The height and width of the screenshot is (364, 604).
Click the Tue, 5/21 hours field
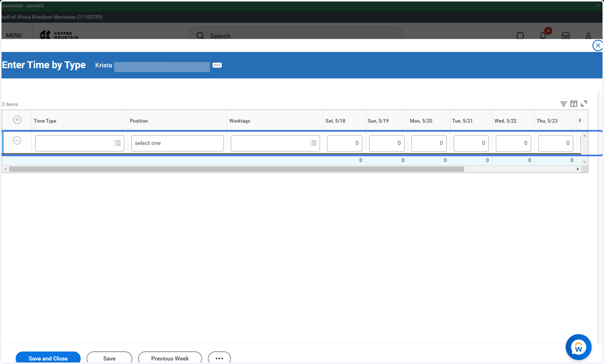(x=472, y=143)
